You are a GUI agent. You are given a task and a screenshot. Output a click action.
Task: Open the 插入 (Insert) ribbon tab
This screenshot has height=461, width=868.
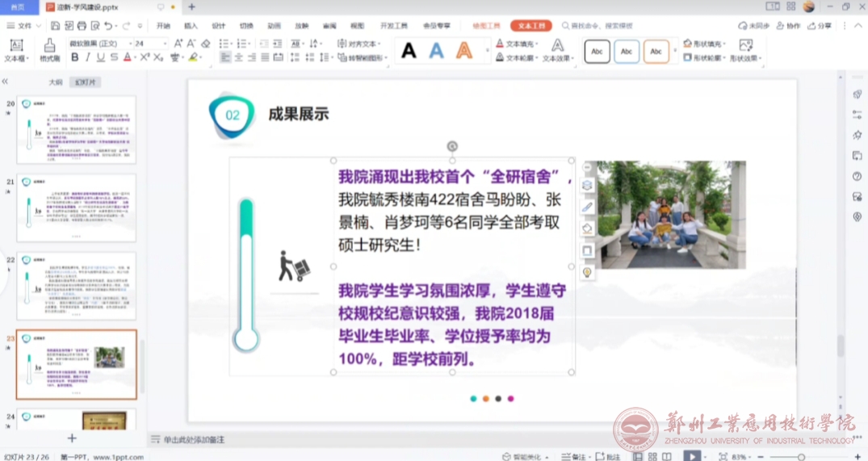pos(191,26)
